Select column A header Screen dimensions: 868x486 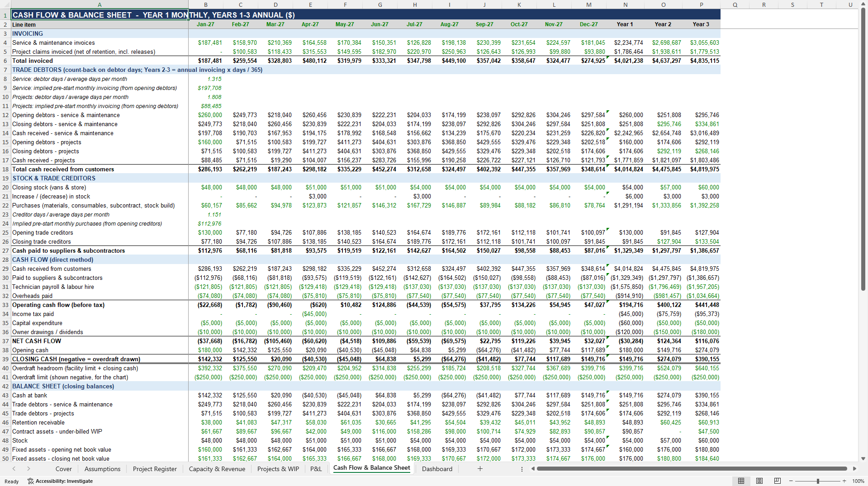[100, 5]
